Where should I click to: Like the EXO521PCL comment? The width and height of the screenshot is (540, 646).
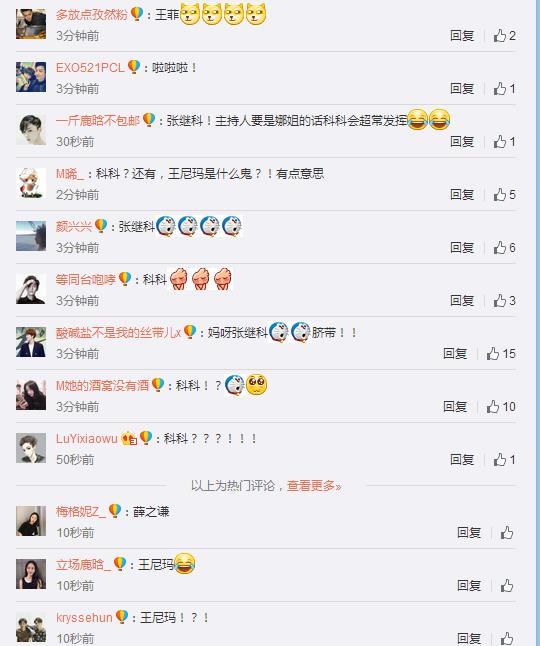pos(505,89)
